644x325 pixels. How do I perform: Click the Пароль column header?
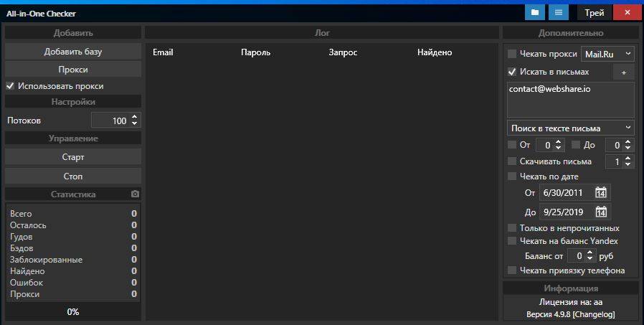pos(255,52)
